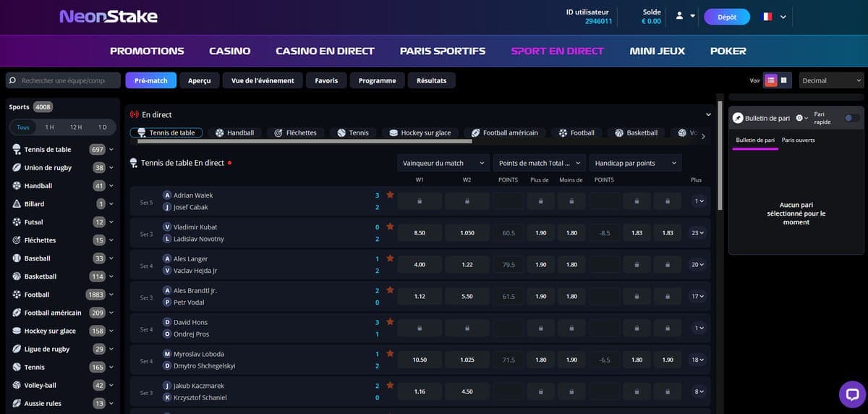Switch to grid view layout icon
Screen dimensions: 868x414
click(x=784, y=80)
